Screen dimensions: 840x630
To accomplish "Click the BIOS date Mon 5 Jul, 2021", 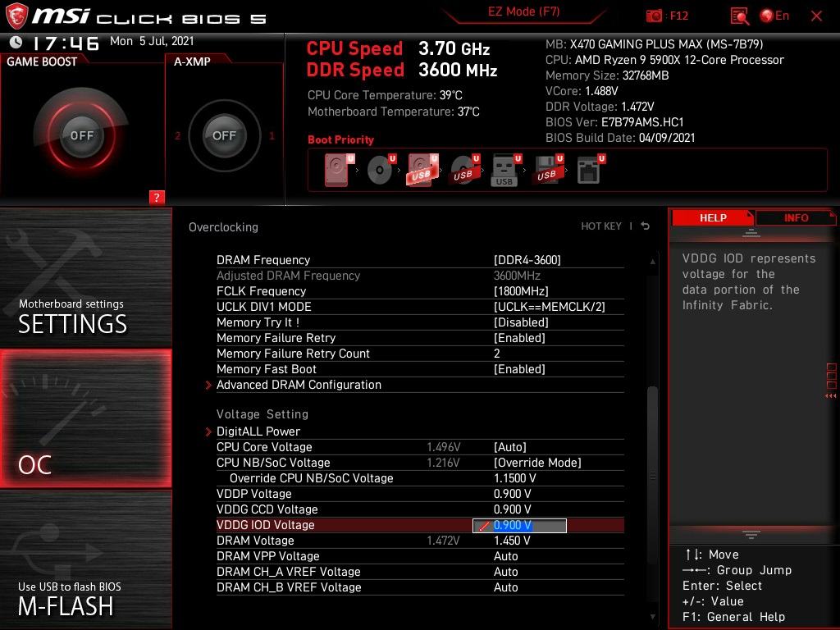I will pos(152,41).
